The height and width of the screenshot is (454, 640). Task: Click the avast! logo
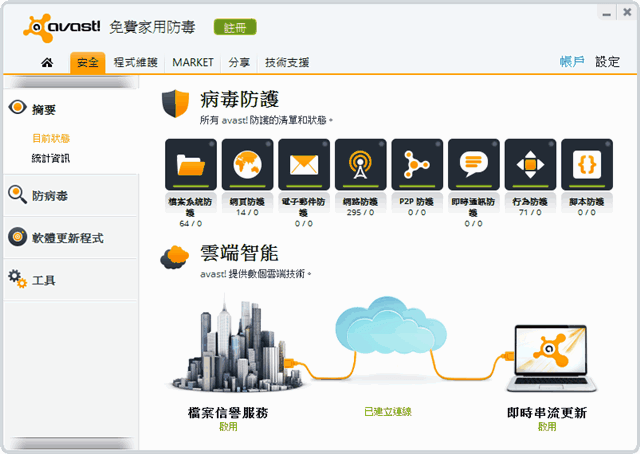pos(61,27)
